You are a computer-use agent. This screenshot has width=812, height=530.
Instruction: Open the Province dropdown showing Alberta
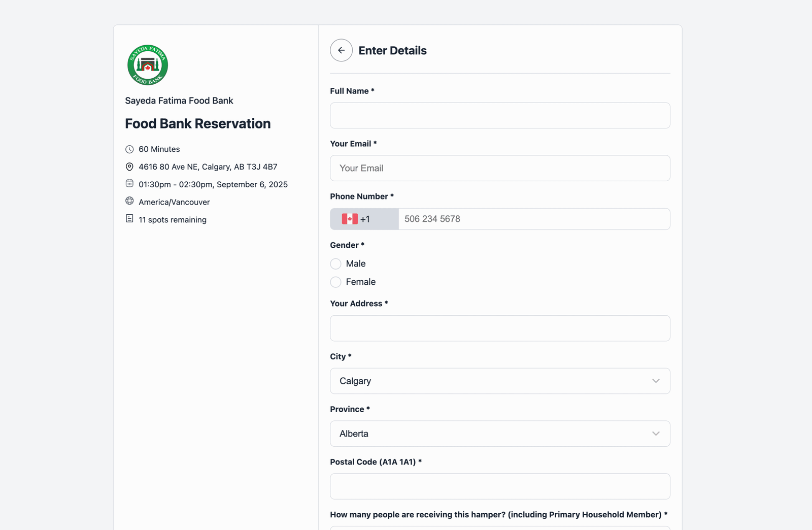pos(492,434)
